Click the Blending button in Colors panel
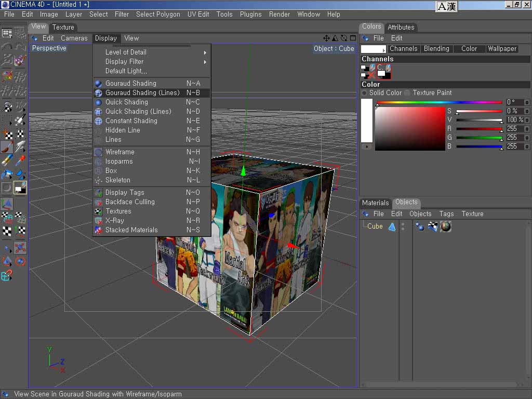The height and width of the screenshot is (399, 532). tap(436, 49)
